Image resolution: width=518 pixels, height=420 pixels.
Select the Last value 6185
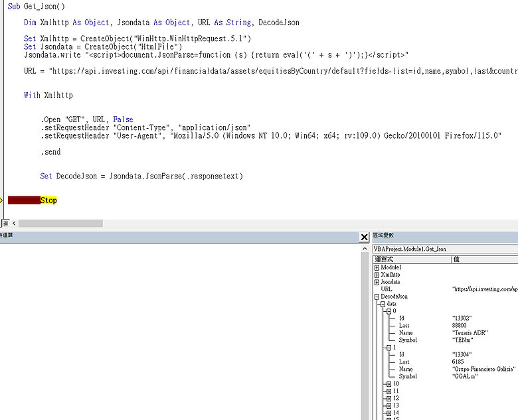[458, 362]
